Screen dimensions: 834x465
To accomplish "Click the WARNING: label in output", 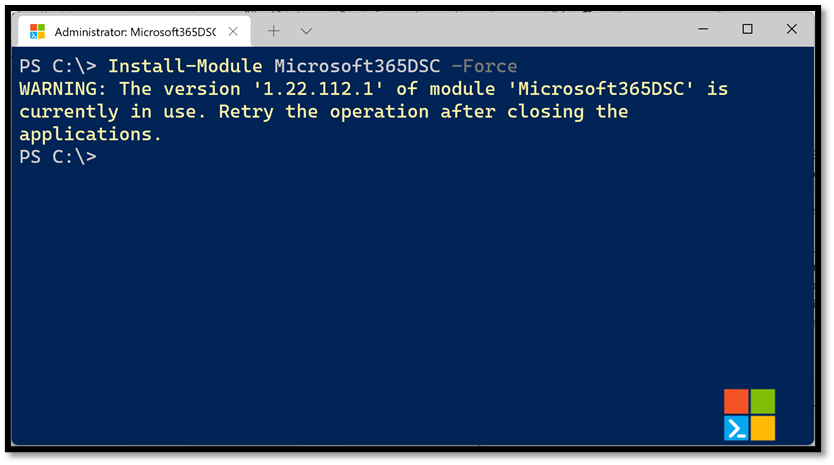I will (x=63, y=89).
